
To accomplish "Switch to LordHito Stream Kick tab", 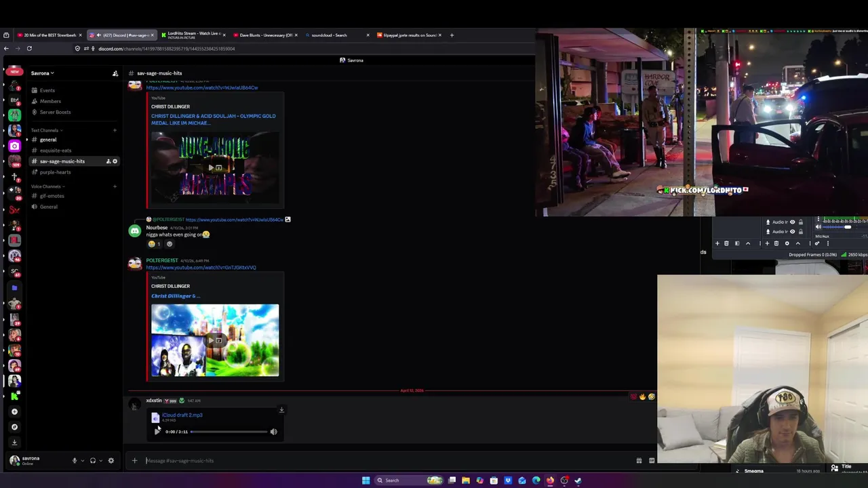I will (x=193, y=35).
